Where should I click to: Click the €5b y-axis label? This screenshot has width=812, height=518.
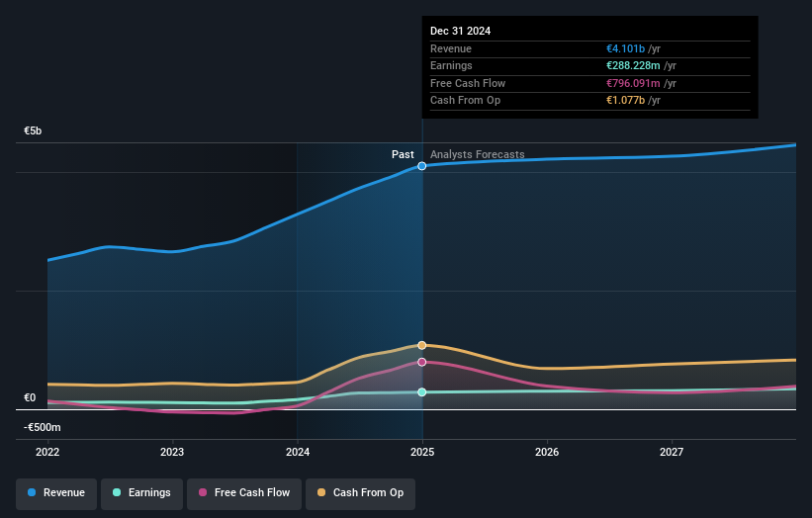pyautogui.click(x=33, y=130)
